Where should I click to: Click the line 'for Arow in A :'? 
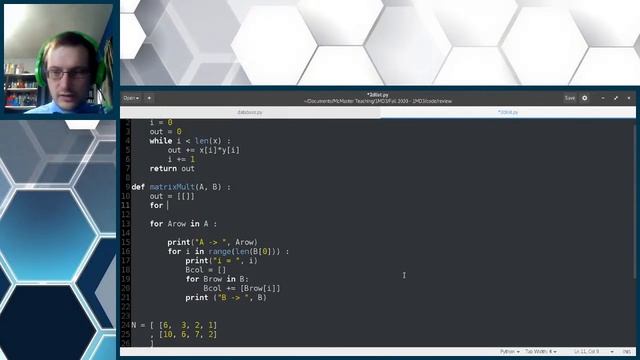pyautogui.click(x=183, y=224)
